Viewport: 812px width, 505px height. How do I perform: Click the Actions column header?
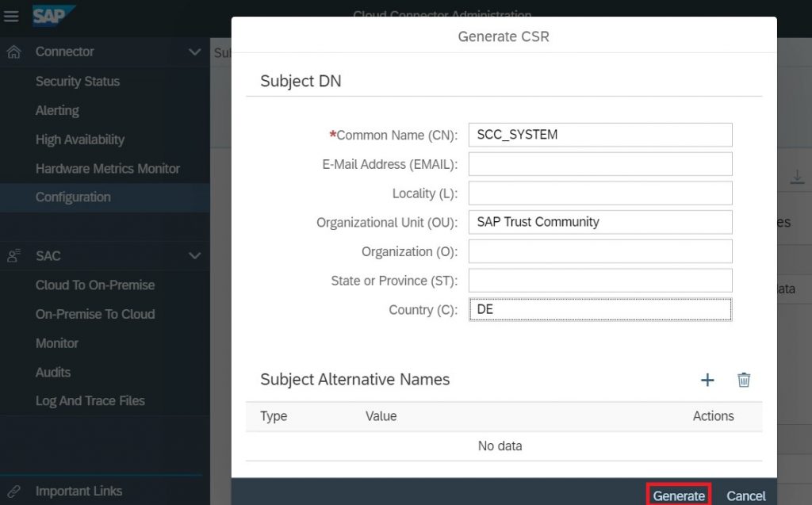tap(713, 416)
